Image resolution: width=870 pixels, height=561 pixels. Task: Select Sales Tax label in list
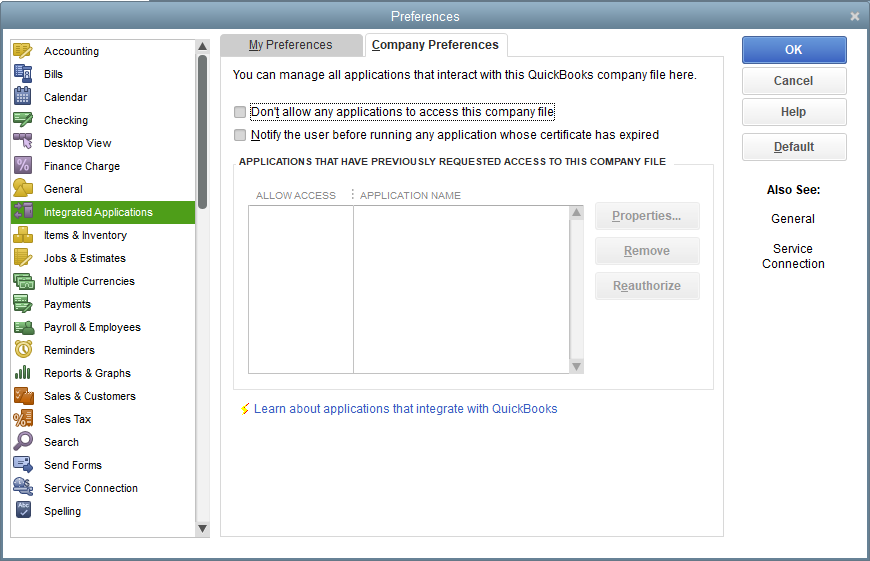click(68, 419)
